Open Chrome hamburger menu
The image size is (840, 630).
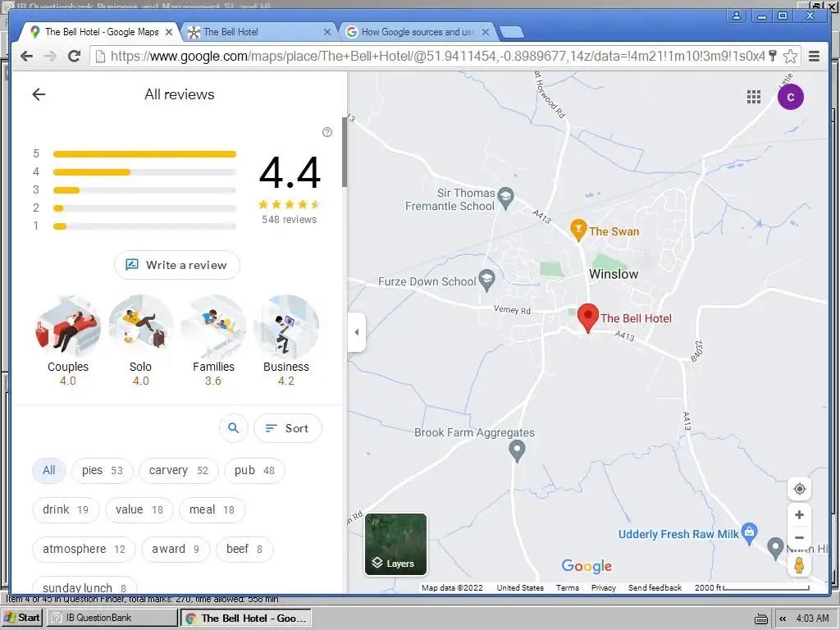tap(815, 56)
